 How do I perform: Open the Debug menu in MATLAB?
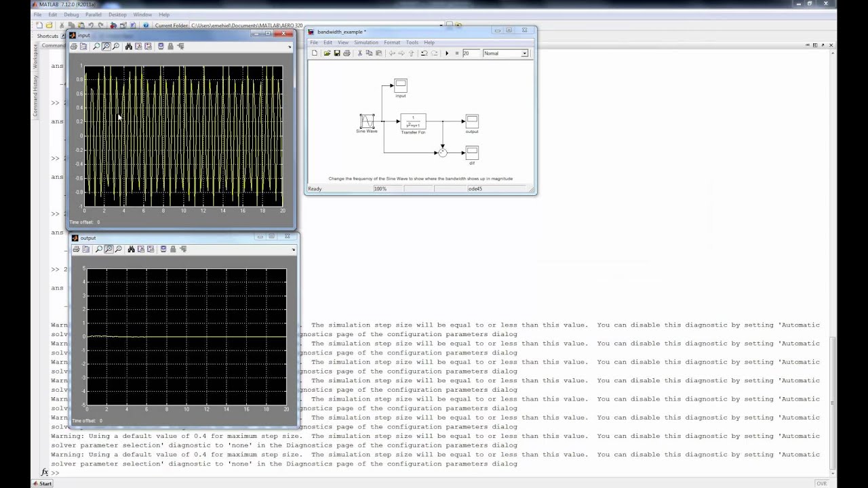(71, 14)
